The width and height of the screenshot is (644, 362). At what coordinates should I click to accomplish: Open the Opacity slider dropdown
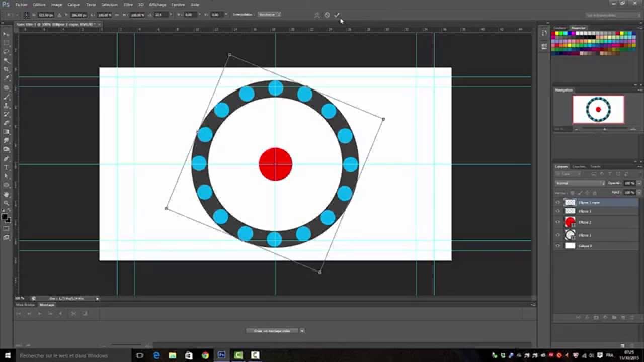coord(639,183)
